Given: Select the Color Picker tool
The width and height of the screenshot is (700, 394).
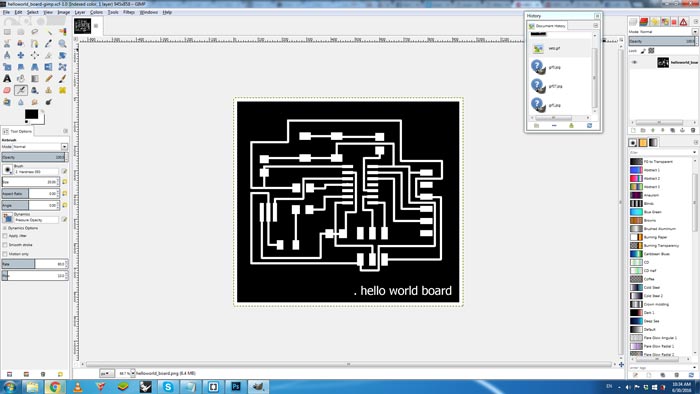Looking at the screenshot, I should tap(49, 44).
